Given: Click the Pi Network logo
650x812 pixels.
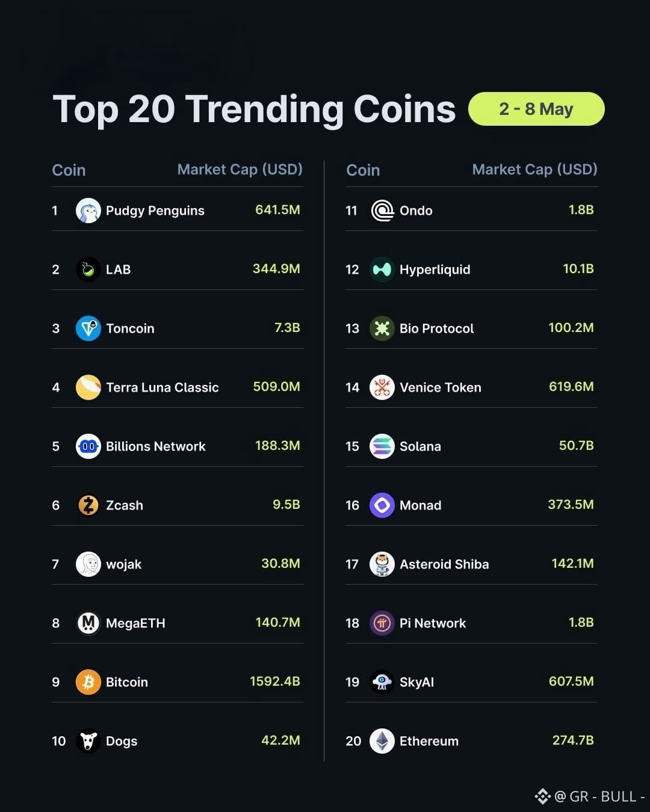Looking at the screenshot, I should coord(382,623).
